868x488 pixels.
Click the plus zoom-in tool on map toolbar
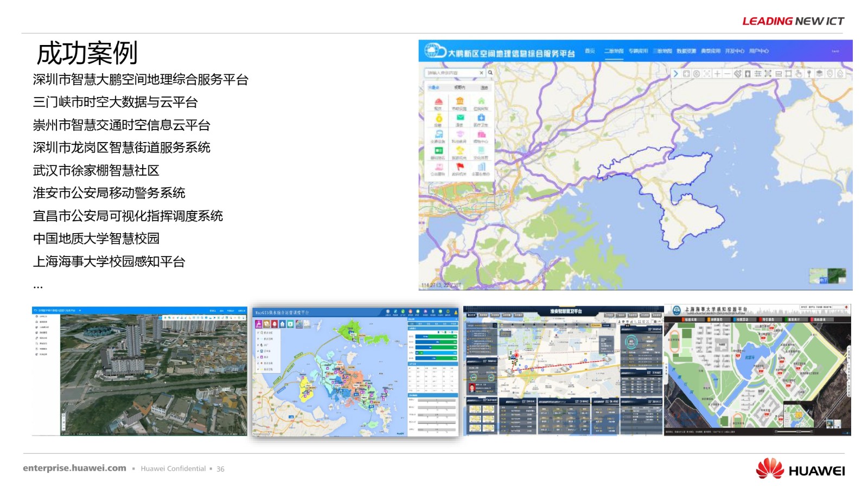point(717,74)
